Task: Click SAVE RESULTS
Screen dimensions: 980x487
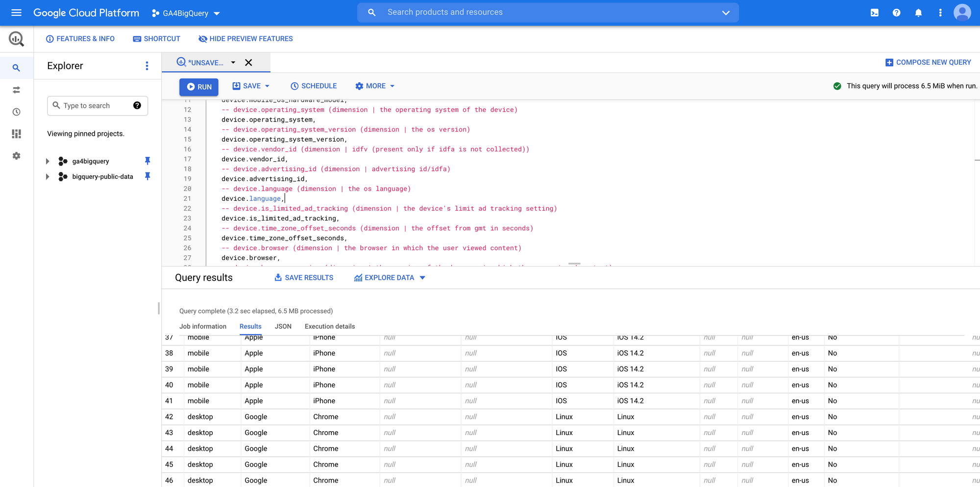Action: (304, 278)
